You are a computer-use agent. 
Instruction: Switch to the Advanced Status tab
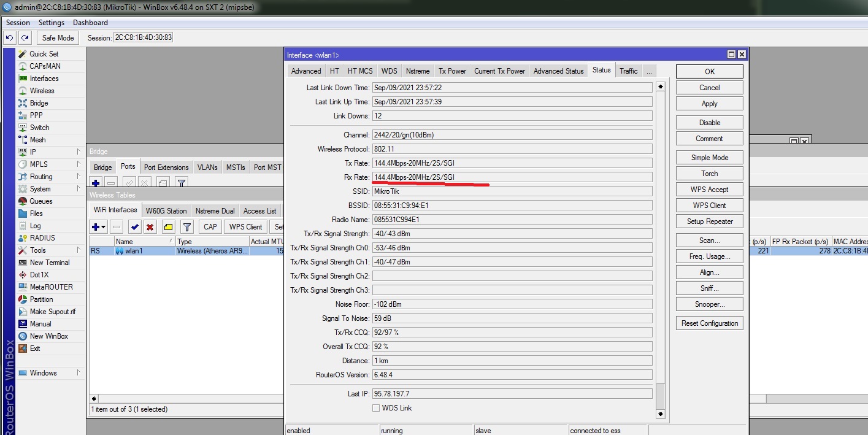[x=558, y=71]
